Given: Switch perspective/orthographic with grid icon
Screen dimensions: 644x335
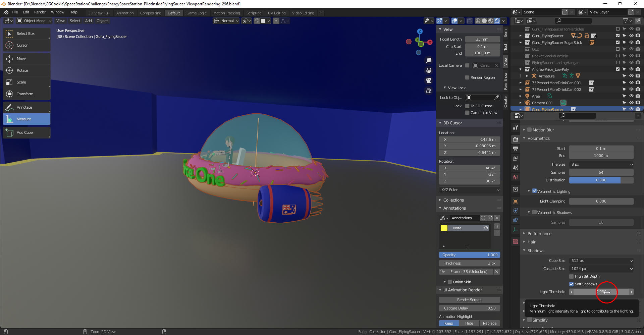Looking at the screenshot, I should (x=429, y=91).
